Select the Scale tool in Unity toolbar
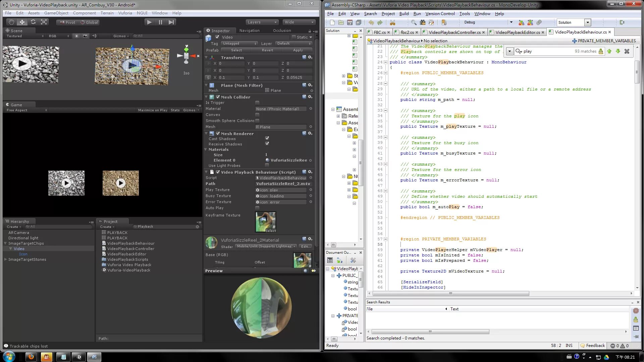644x362 pixels. [44, 22]
